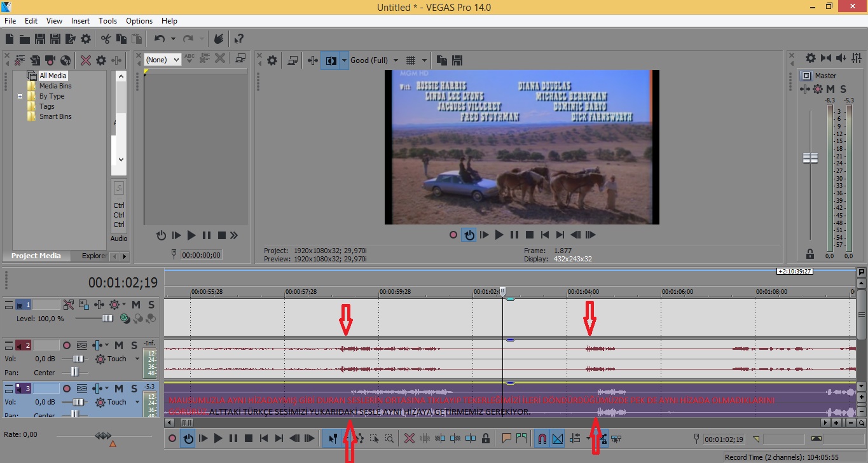
Task: Go to start in timeline transport
Action: coord(264,438)
